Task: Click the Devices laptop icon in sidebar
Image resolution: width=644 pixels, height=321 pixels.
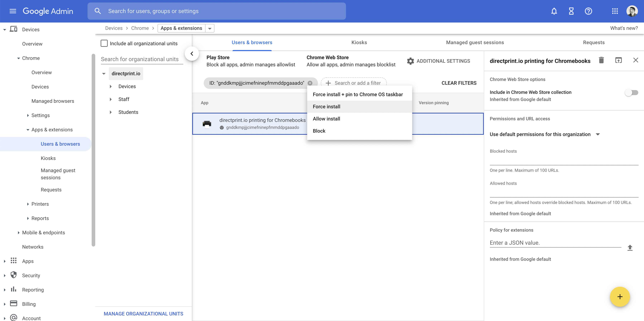Action: pyautogui.click(x=13, y=29)
